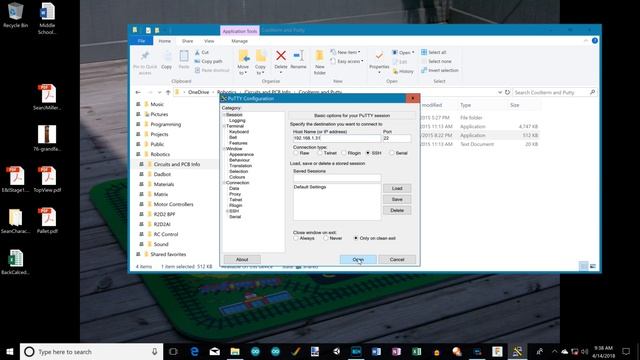Click the Load saved session button
The width and height of the screenshot is (640, 360).
[x=397, y=188]
